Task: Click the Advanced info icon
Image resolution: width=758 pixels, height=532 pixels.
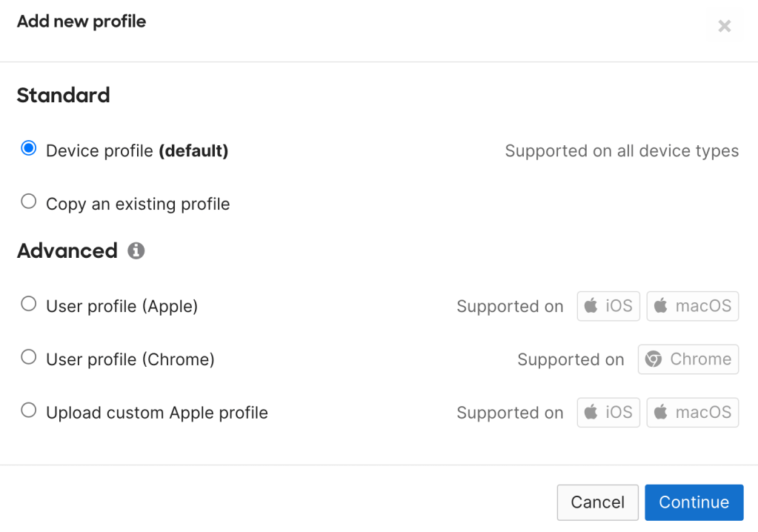Action: (136, 251)
